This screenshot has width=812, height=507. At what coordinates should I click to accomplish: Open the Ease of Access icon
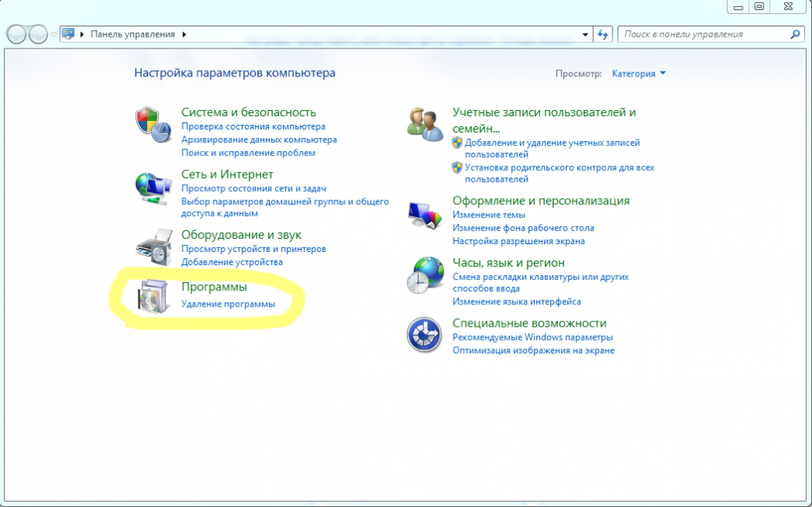424,335
